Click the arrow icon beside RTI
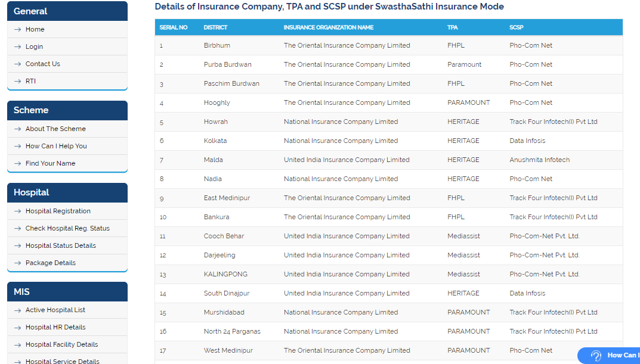 (17, 81)
